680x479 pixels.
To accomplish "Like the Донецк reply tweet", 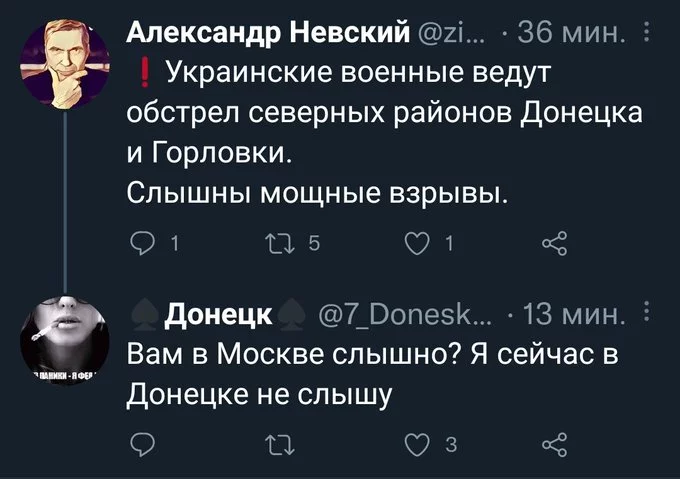I will [411, 444].
